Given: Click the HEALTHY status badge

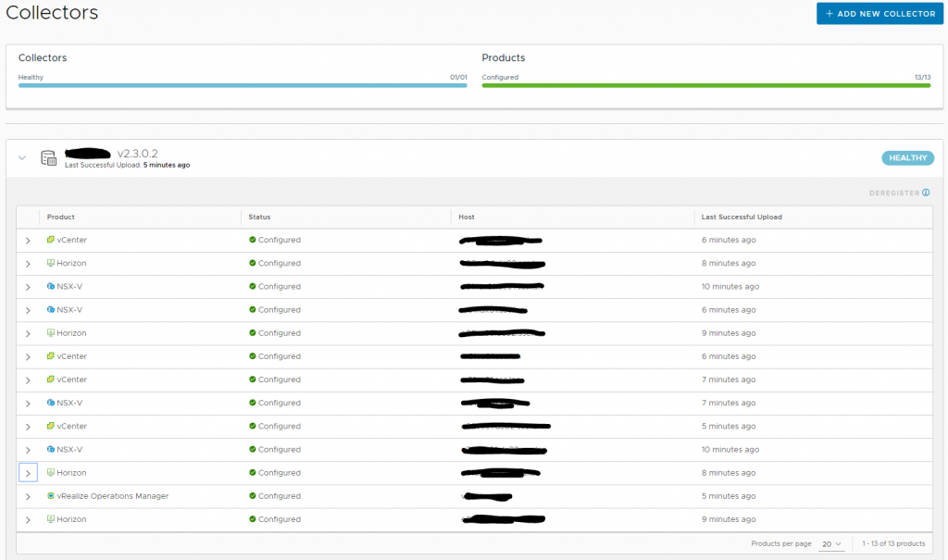Looking at the screenshot, I should click(907, 158).
